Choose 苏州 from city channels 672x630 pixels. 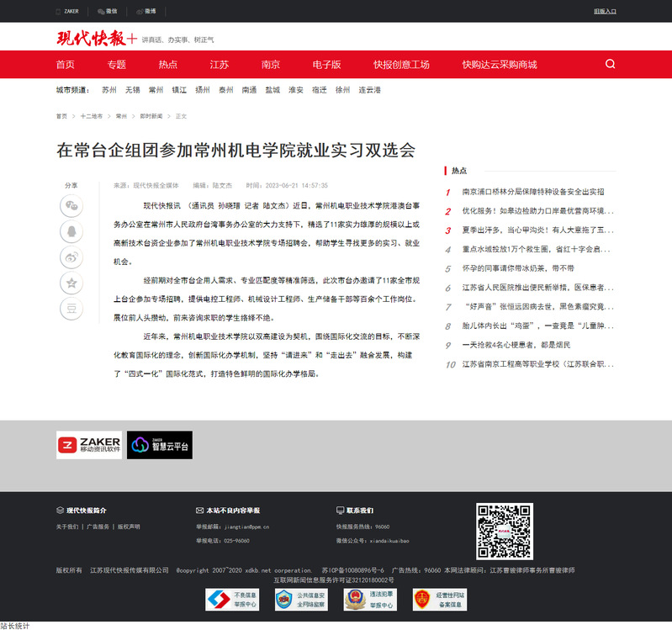coord(109,90)
